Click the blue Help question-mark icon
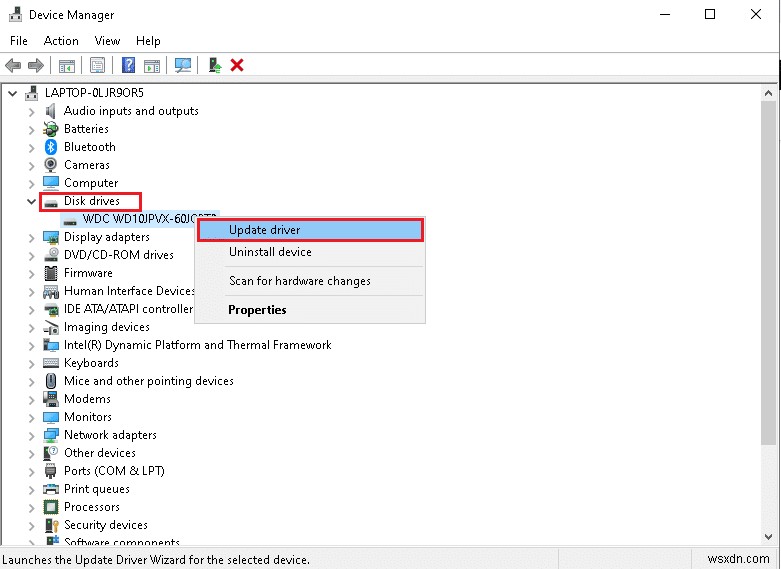The image size is (781, 569). pyautogui.click(x=129, y=65)
